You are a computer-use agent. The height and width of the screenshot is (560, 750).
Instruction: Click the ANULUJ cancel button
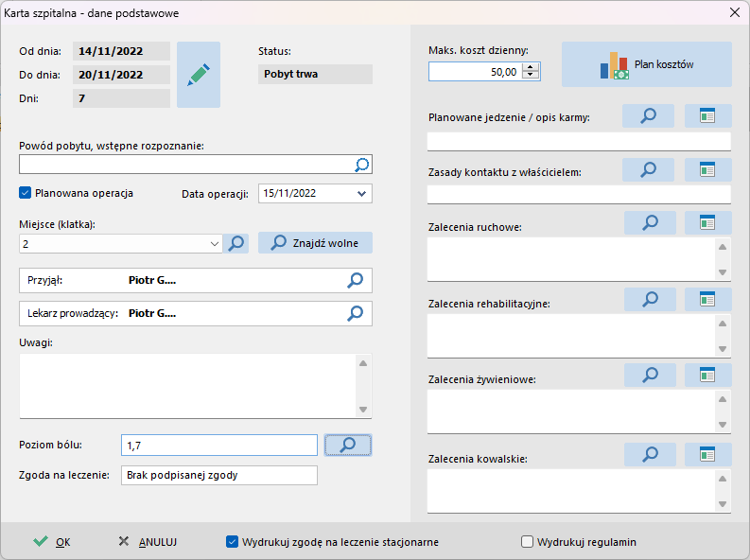click(148, 542)
